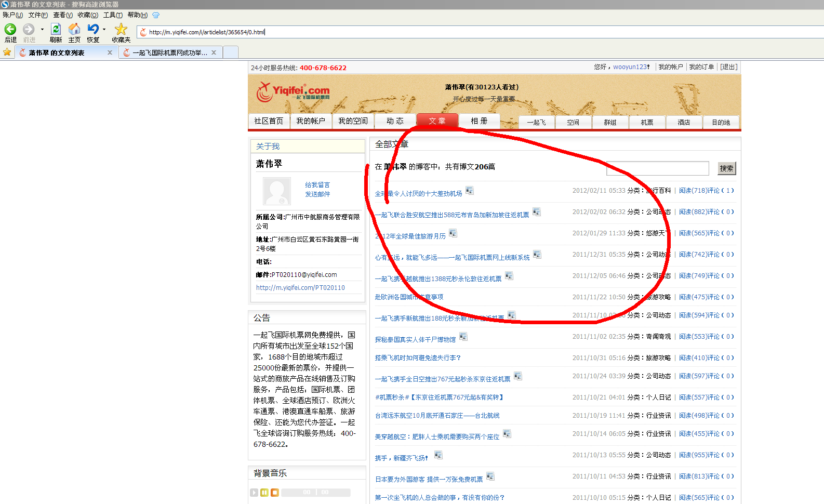Click 阅读(955) link for 携手，新疆齐飞扬
824x504 pixels.
[x=693, y=455]
